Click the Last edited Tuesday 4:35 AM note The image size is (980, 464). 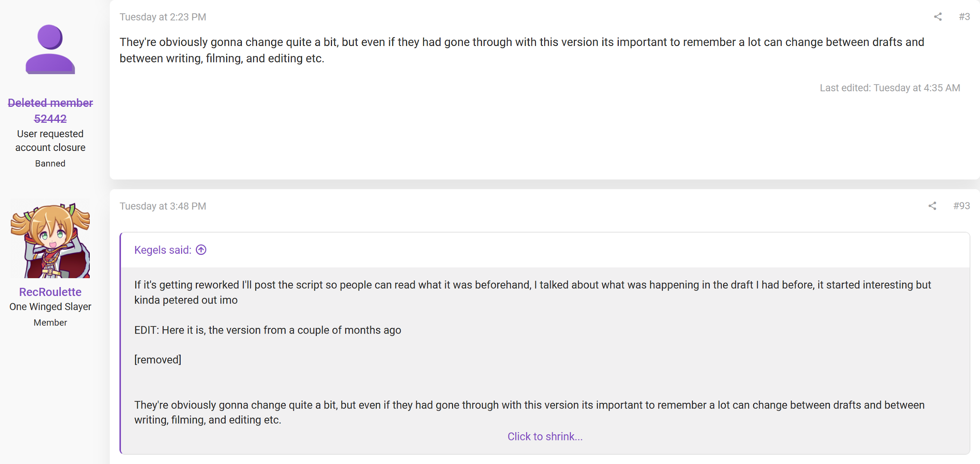pos(889,88)
